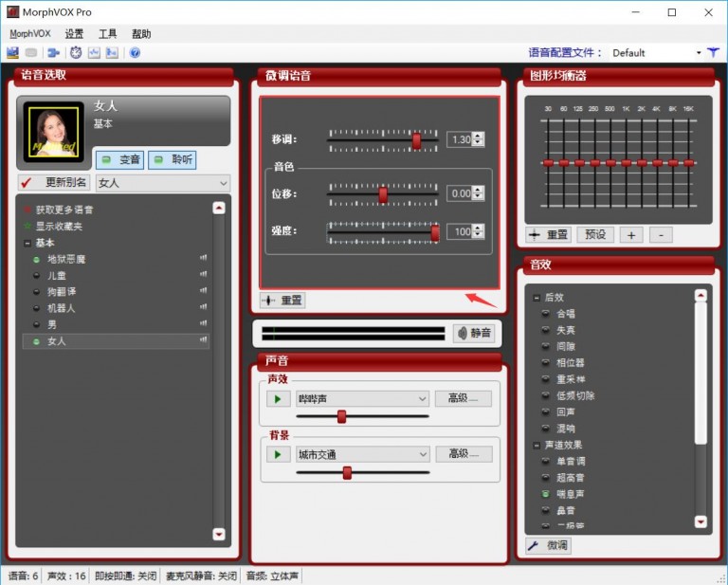The width and height of the screenshot is (728, 585).
Task: Open the 城市交通 background dropdown
Action: click(x=362, y=455)
